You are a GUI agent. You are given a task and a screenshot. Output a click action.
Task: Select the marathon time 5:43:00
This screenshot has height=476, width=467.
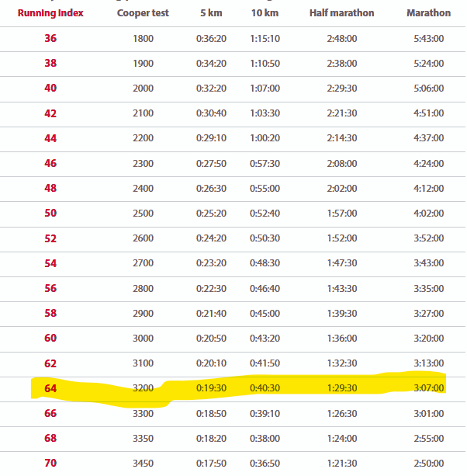[428, 38]
